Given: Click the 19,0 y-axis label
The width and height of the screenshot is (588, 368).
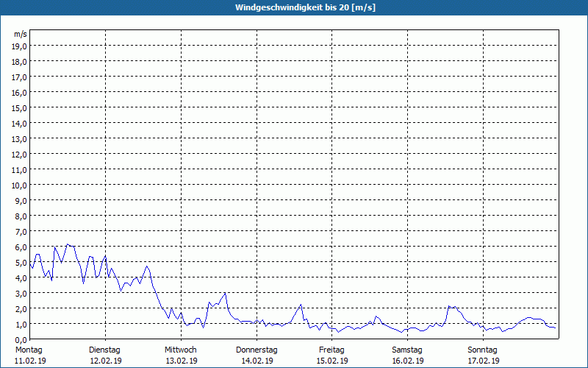Looking at the screenshot, I should [20, 46].
